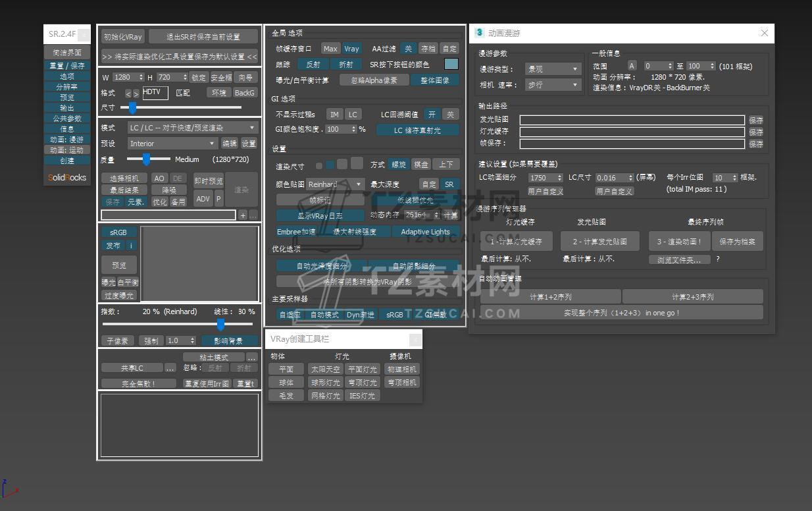The image size is (812, 511).
Task: Click the 发光贴图 output path field
Action: 632,120
